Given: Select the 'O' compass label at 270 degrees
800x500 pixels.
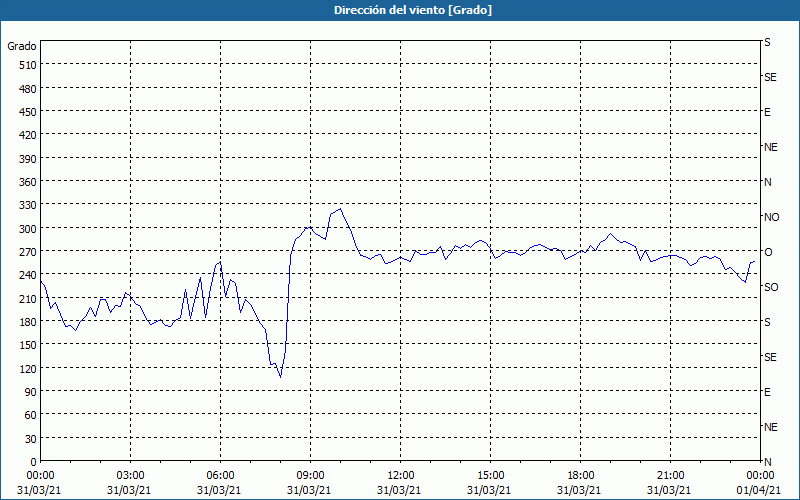Looking at the screenshot, I should pos(768,252).
